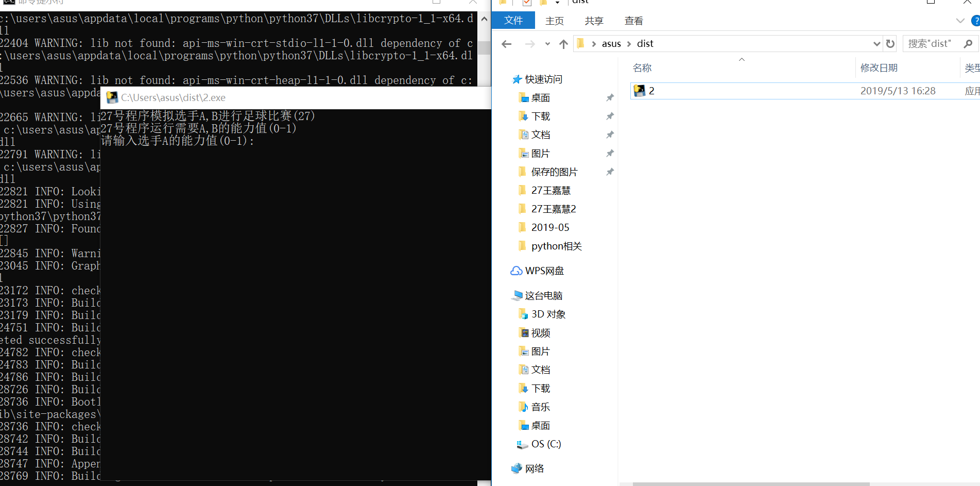980x486 pixels.
Task: Click the 2.exe console title bar
Action: click(296, 98)
